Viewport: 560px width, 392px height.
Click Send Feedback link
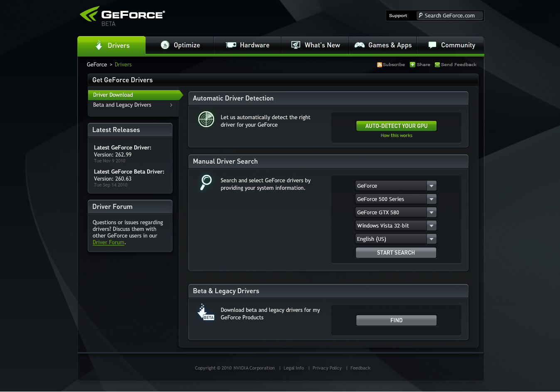tap(459, 65)
